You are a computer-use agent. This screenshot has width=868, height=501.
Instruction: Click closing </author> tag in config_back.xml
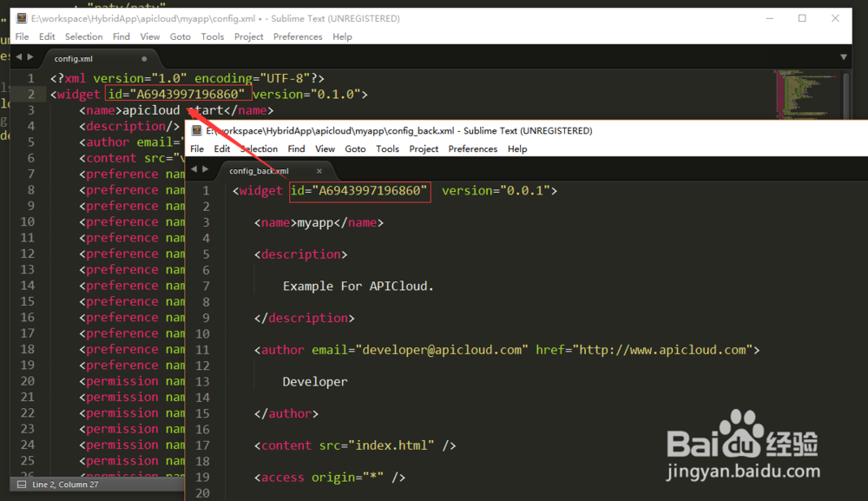286,413
